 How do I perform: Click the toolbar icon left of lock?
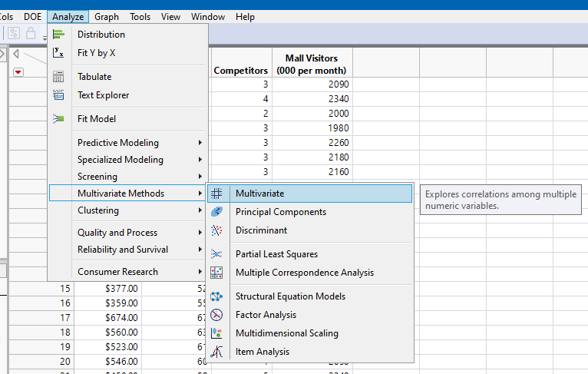click(14, 33)
